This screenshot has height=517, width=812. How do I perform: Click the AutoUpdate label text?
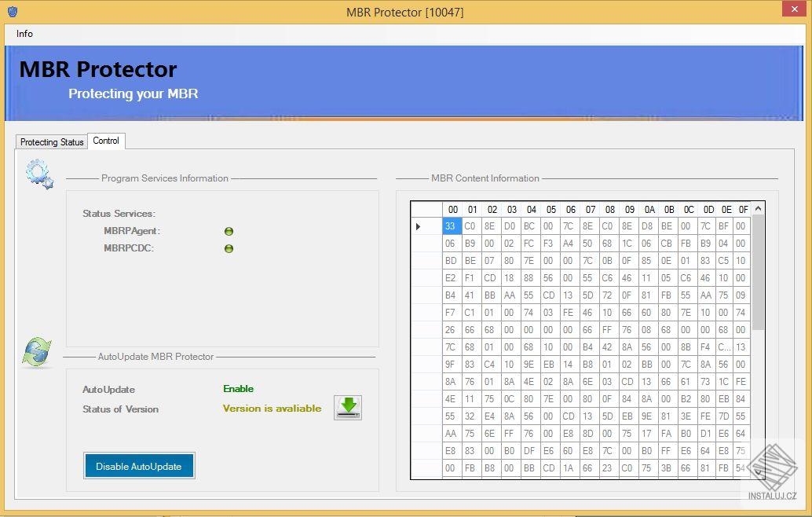pyautogui.click(x=108, y=390)
